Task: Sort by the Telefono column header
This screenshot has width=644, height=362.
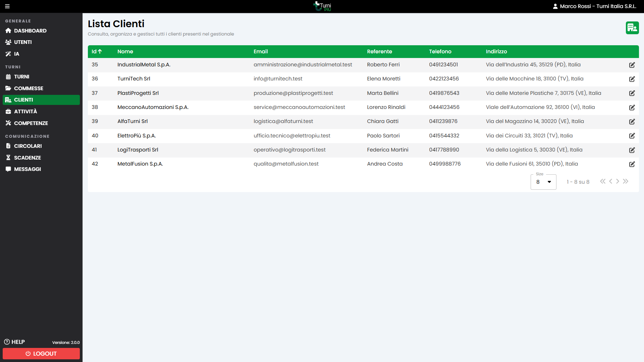Action: click(440, 52)
